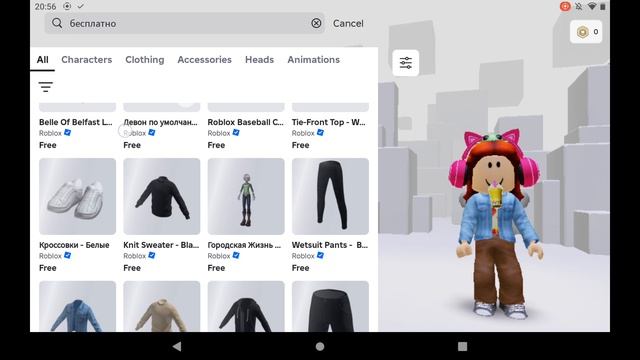Tap the 20:56 clock in status bar
This screenshot has height=360, width=640.
[x=45, y=7]
